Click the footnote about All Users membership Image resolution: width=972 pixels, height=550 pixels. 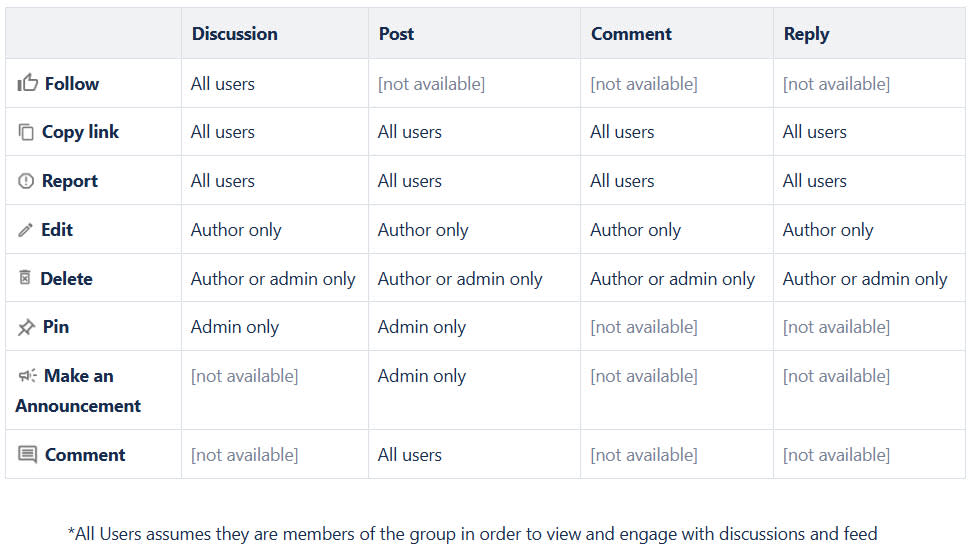pos(472,534)
